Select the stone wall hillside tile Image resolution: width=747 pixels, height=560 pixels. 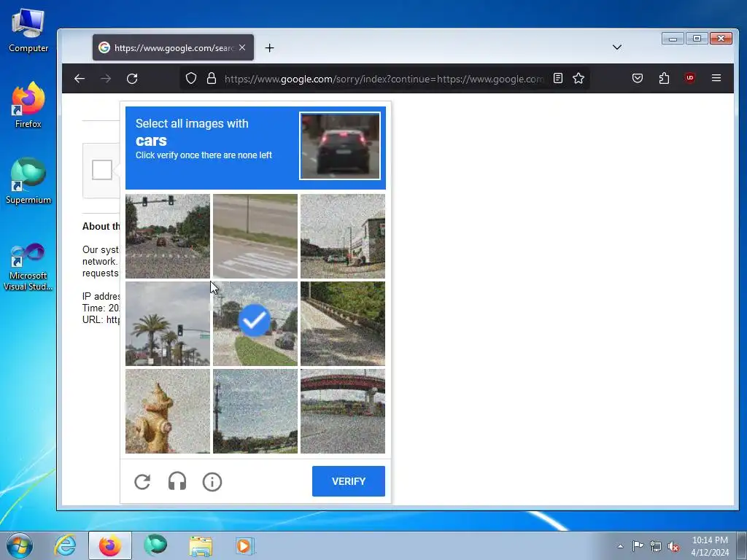(343, 324)
